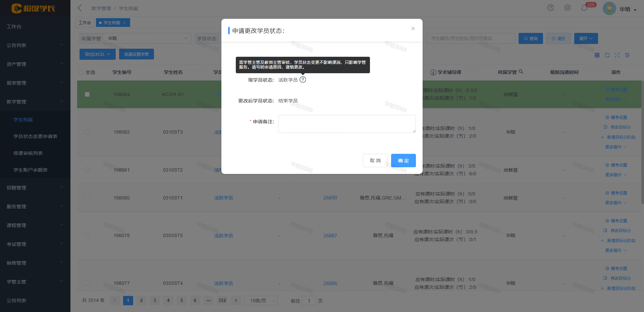The image size is (644, 312).
Task: Open table filter settings via the sliders icon
Action: [x=627, y=55]
